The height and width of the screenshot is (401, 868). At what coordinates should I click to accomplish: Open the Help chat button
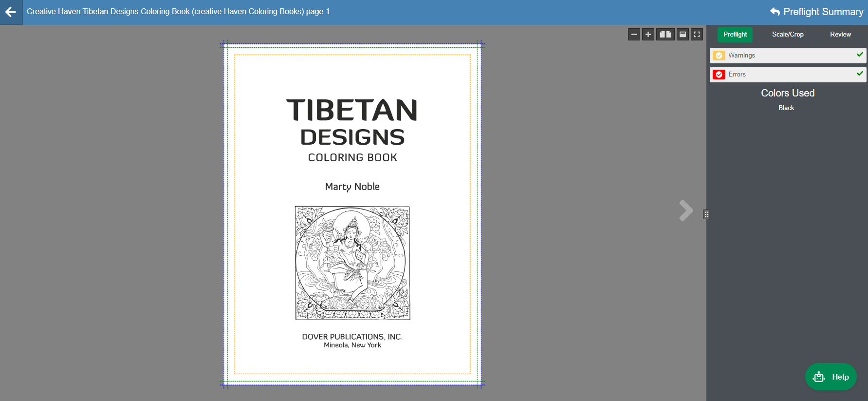click(831, 377)
